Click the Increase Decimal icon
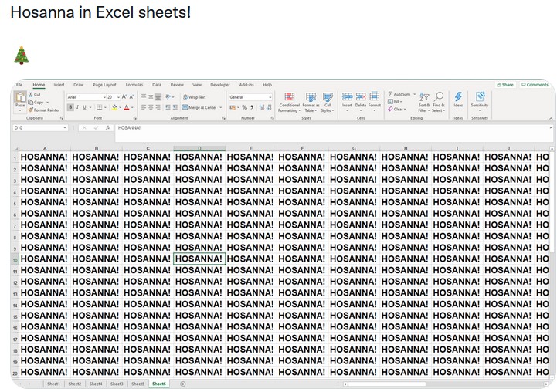Viewport: 557px width, 392px height. (262, 107)
